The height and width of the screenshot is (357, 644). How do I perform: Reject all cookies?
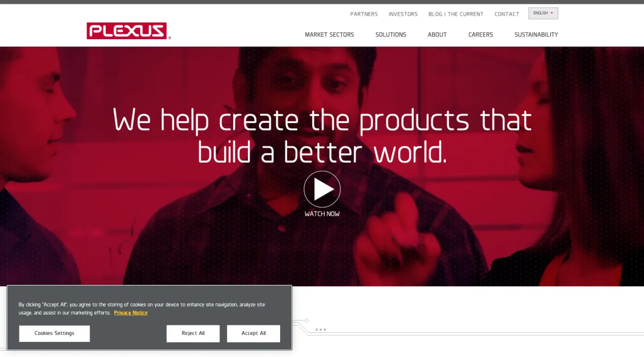193,333
